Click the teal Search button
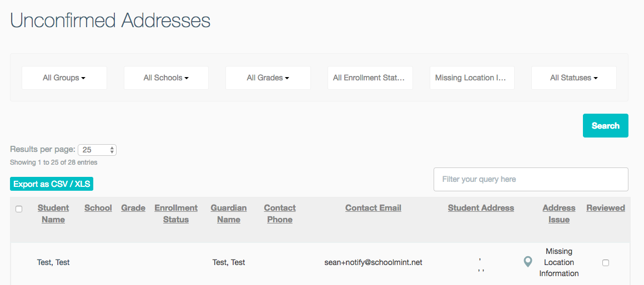The height and width of the screenshot is (285, 644). click(605, 125)
